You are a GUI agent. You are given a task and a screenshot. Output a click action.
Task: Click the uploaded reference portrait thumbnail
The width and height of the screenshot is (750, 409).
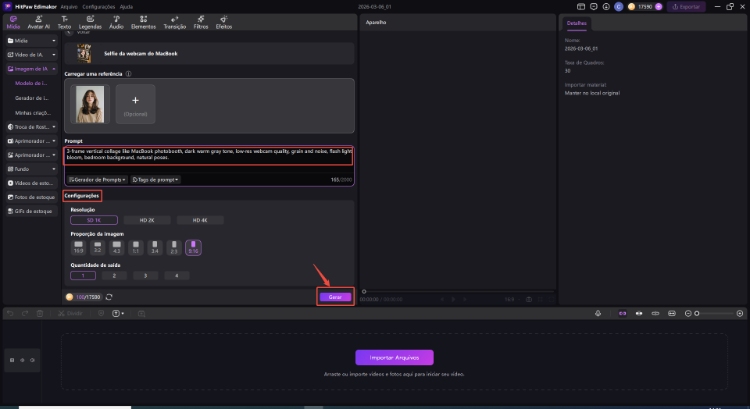(x=90, y=103)
